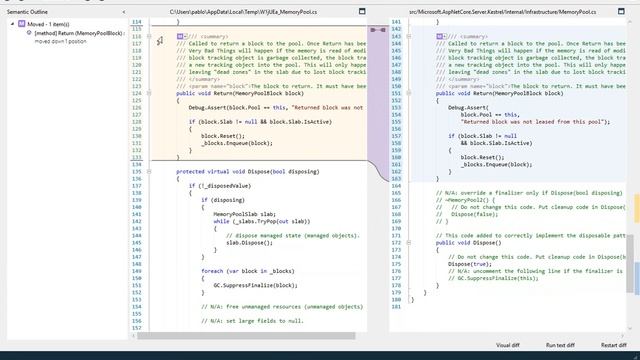Screen dimensions: 640x360
Task: Select the '[method] Return (MemoryPoolBlock)' outline item
Action: pos(79,33)
